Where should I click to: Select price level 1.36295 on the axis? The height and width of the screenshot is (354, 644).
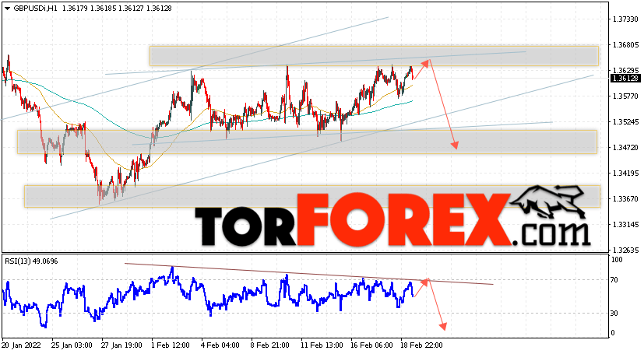625,71
